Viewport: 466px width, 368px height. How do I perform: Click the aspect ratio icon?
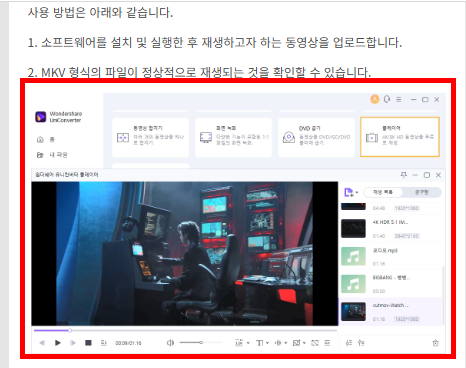(296, 343)
